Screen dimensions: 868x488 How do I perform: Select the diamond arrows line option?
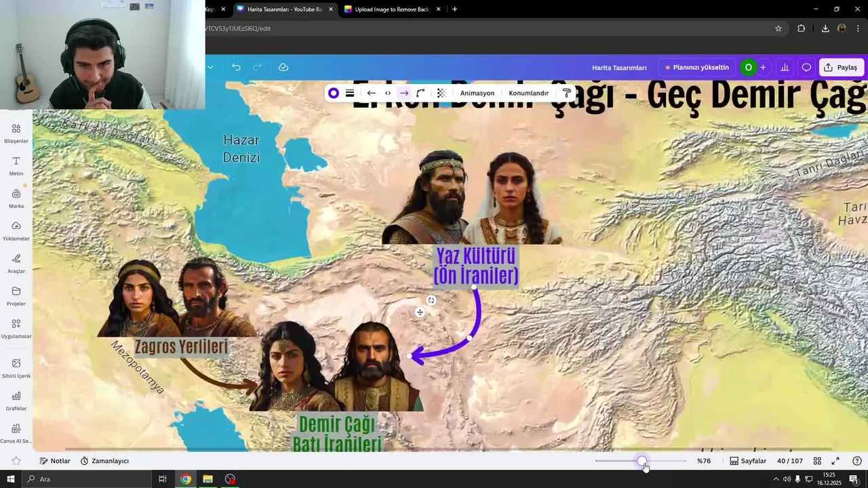(388, 94)
